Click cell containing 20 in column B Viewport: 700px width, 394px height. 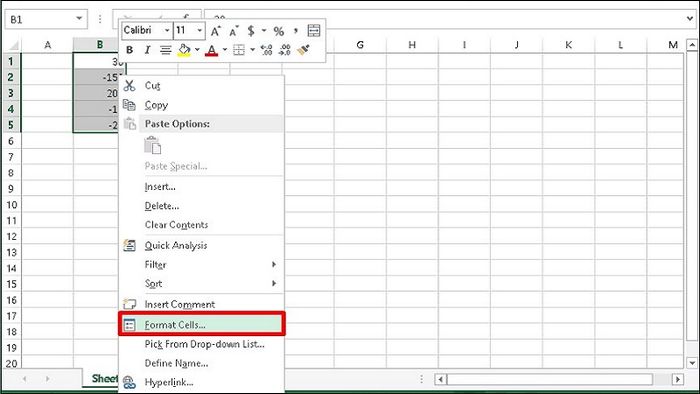pos(96,93)
